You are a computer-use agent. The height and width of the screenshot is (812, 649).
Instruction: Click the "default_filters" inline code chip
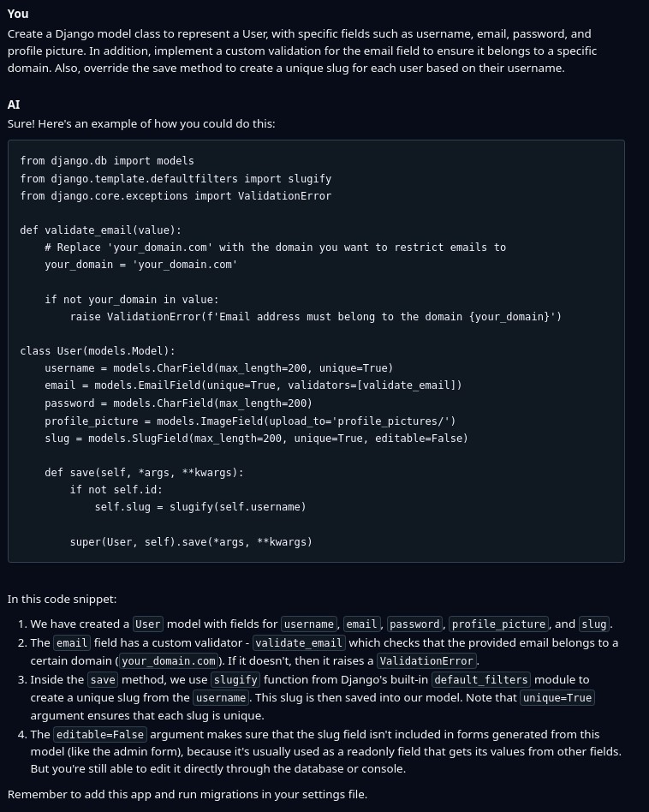(x=481, y=680)
